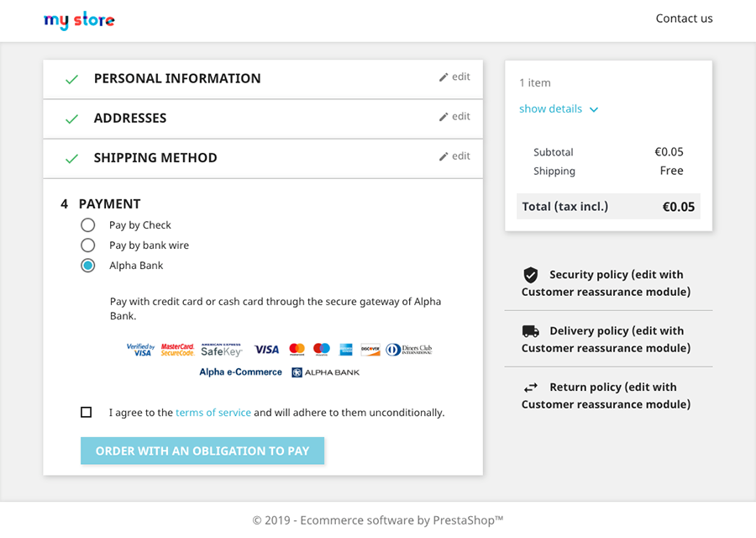This screenshot has width=756, height=538.
Task: Click the pencil edit icon for Personal Information
Action: pyautogui.click(x=444, y=77)
